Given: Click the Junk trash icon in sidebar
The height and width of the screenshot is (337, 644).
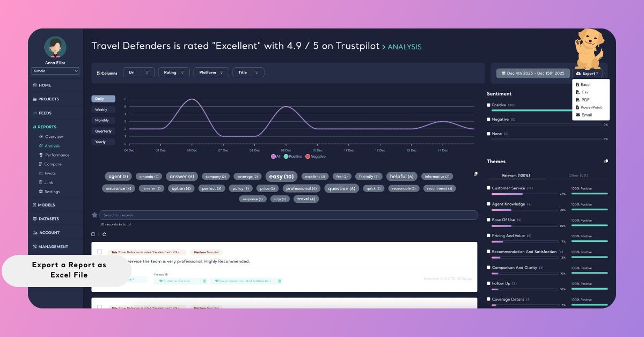Looking at the screenshot, I should (41, 182).
